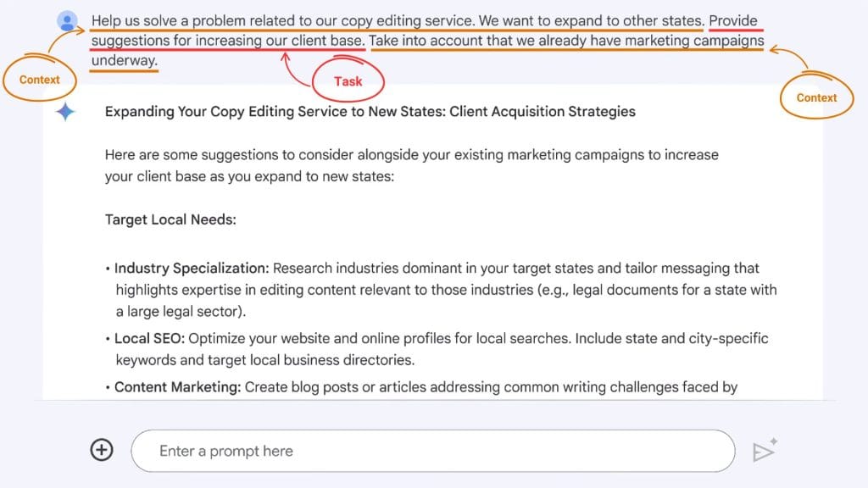This screenshot has width=868, height=488.
Task: Click the left 'Context' annotation bubble
Action: (x=40, y=80)
